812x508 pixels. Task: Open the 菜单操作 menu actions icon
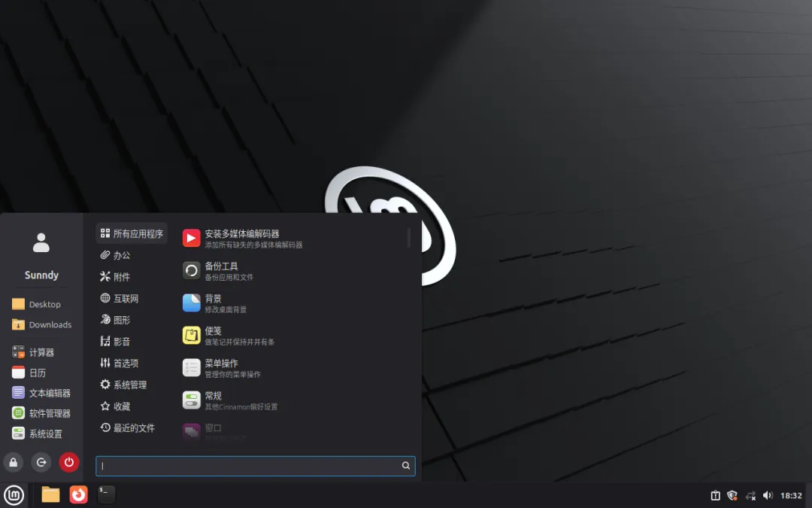pos(191,367)
